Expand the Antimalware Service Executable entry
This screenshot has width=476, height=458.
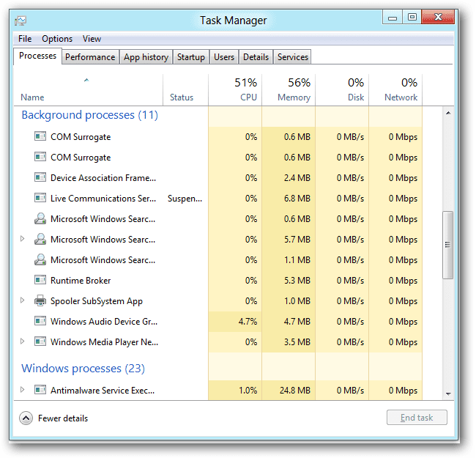(x=23, y=391)
